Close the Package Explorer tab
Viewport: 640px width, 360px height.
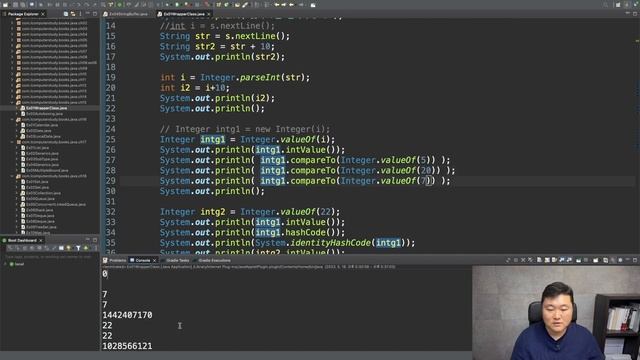(43, 14)
